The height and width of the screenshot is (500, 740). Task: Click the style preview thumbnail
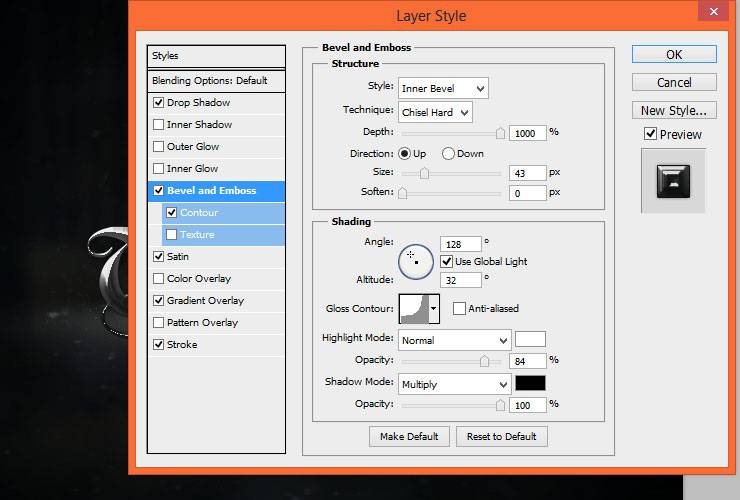(673, 181)
